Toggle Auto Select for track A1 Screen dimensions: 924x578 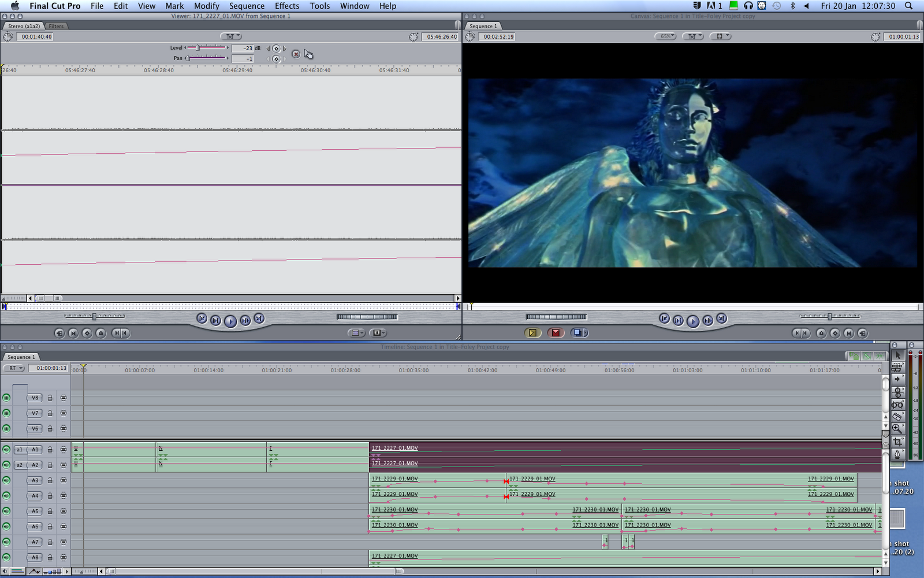tap(63, 450)
